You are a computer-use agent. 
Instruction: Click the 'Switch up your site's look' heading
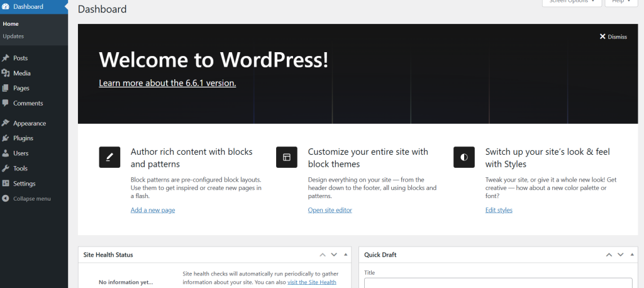pos(548,158)
